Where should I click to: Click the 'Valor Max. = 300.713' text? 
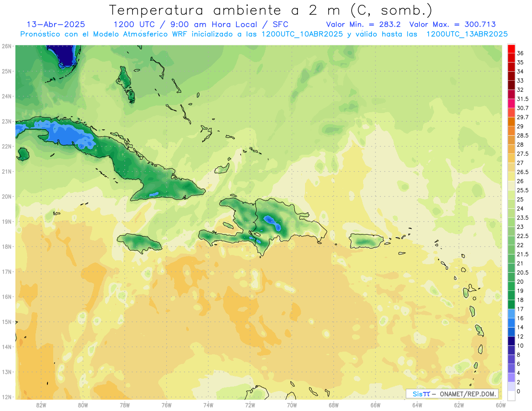click(453, 24)
